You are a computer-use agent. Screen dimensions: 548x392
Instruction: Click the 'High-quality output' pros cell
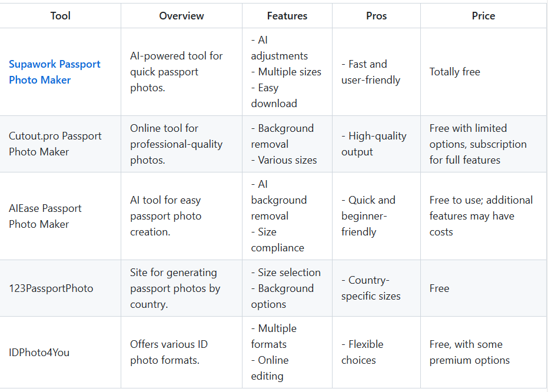pos(374,144)
